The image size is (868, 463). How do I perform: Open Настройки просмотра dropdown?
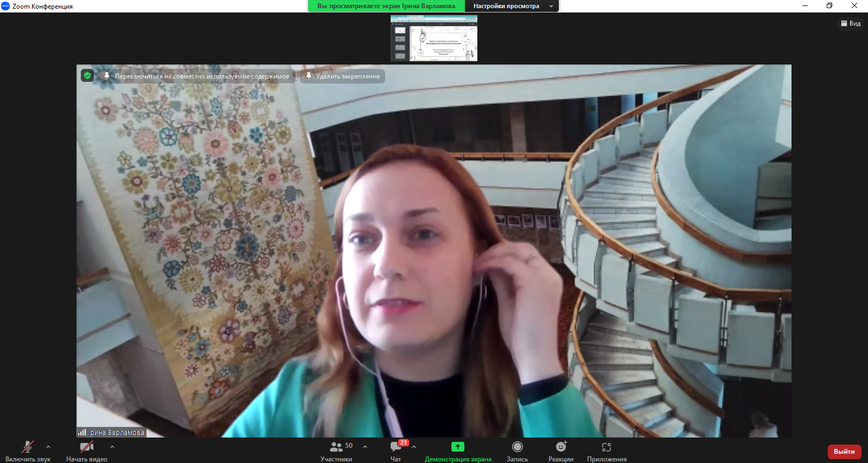pyautogui.click(x=512, y=6)
